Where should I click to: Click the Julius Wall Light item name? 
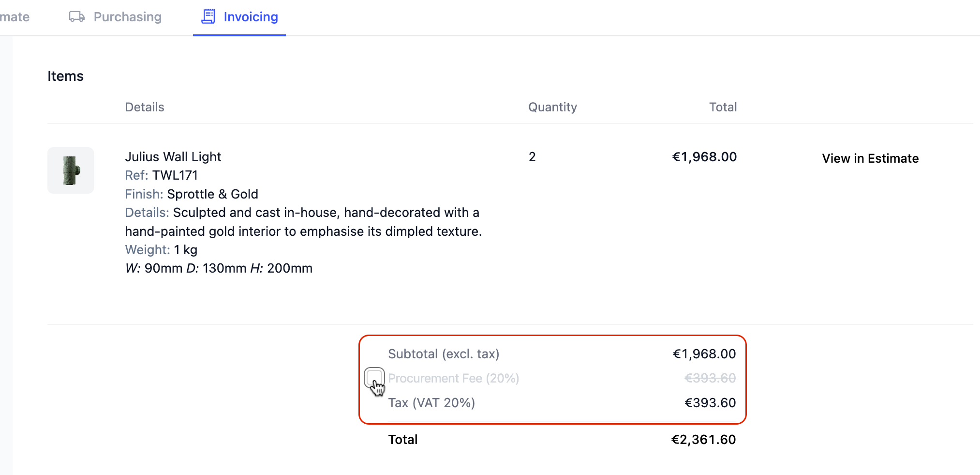pyautogui.click(x=173, y=157)
